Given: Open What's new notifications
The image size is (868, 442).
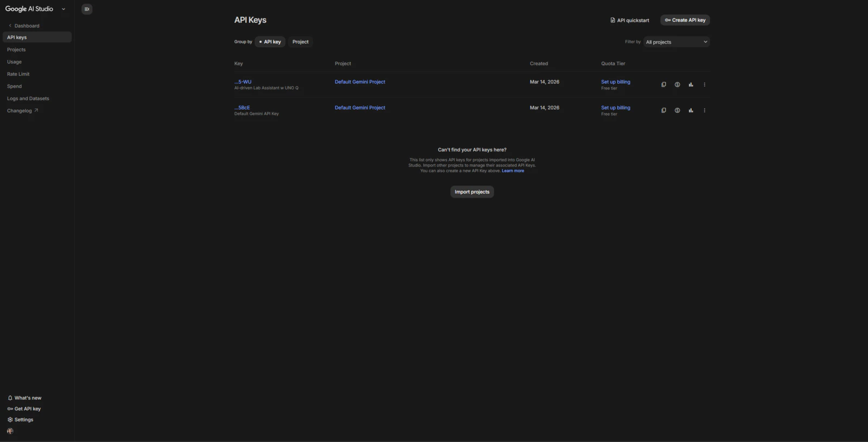Looking at the screenshot, I should pyautogui.click(x=24, y=398).
